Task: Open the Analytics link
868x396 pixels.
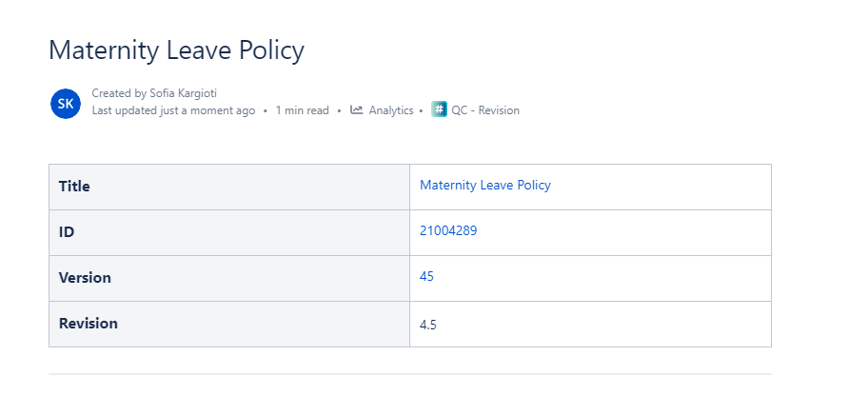Action: (391, 110)
